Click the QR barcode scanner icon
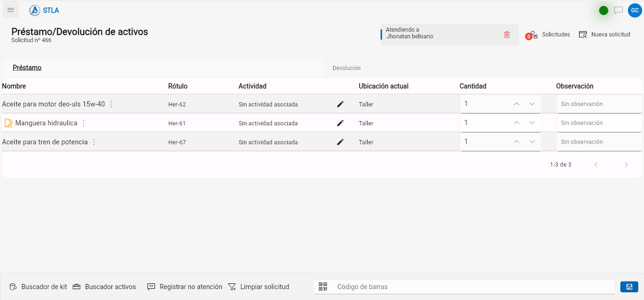The image size is (644, 300). pyautogui.click(x=323, y=286)
